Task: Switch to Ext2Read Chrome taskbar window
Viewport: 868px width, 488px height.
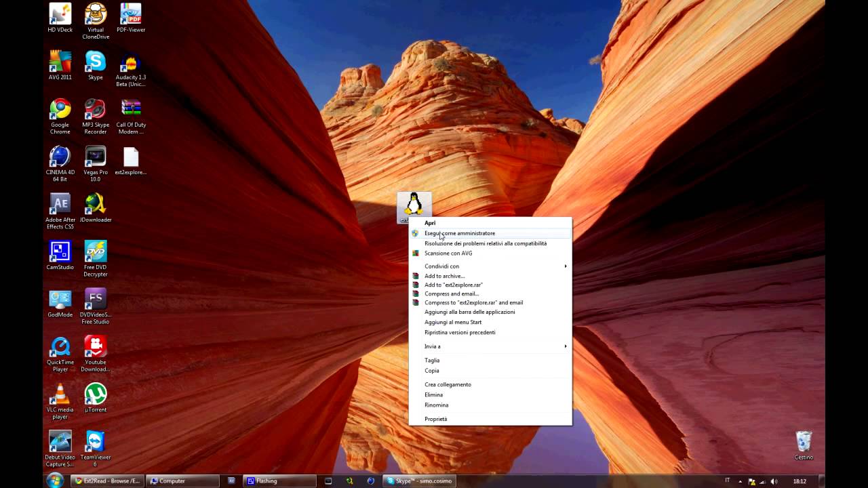Action: 107,481
